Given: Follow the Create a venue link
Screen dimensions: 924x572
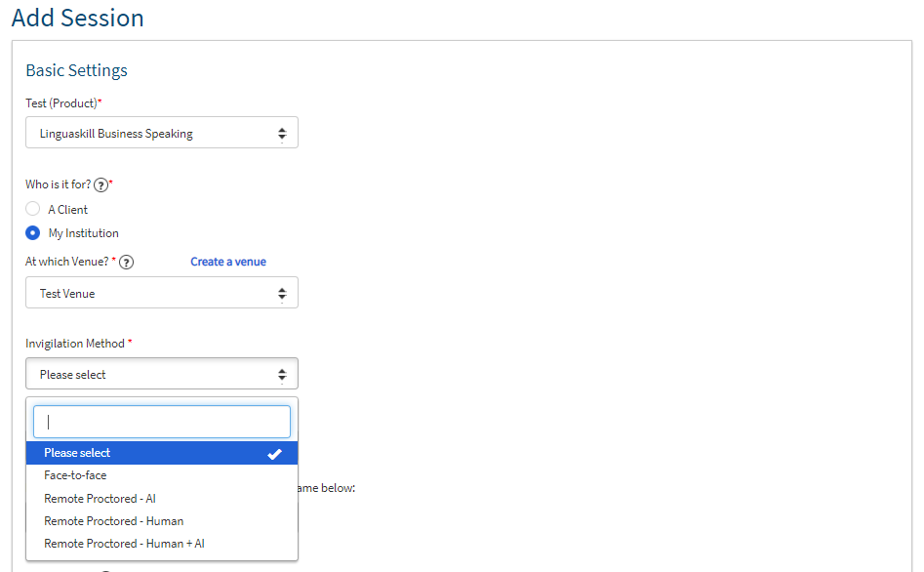Looking at the screenshot, I should click(228, 262).
